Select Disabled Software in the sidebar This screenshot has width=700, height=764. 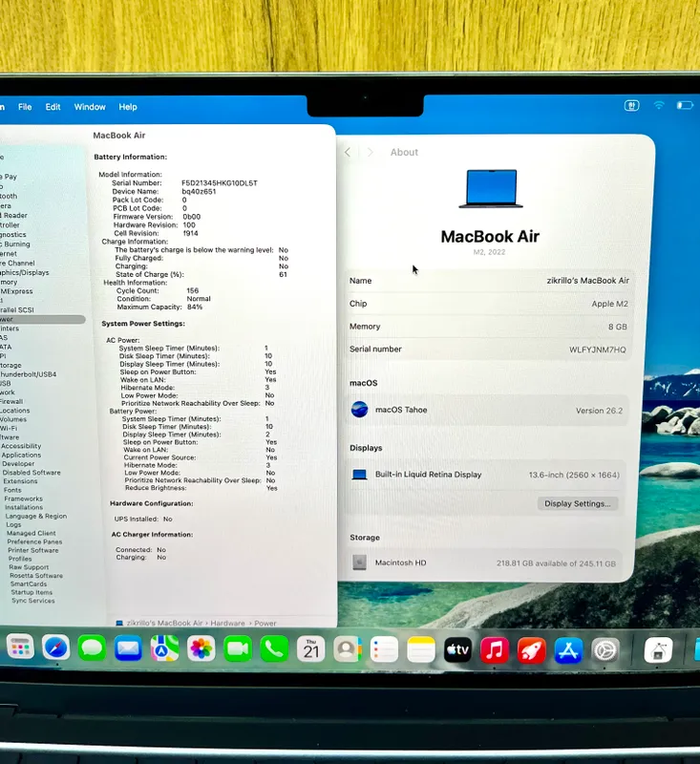point(32,473)
